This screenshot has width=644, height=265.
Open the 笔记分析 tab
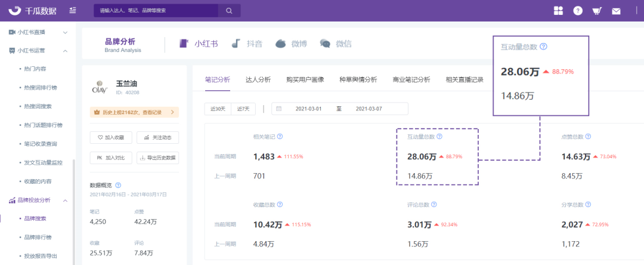pos(217,80)
